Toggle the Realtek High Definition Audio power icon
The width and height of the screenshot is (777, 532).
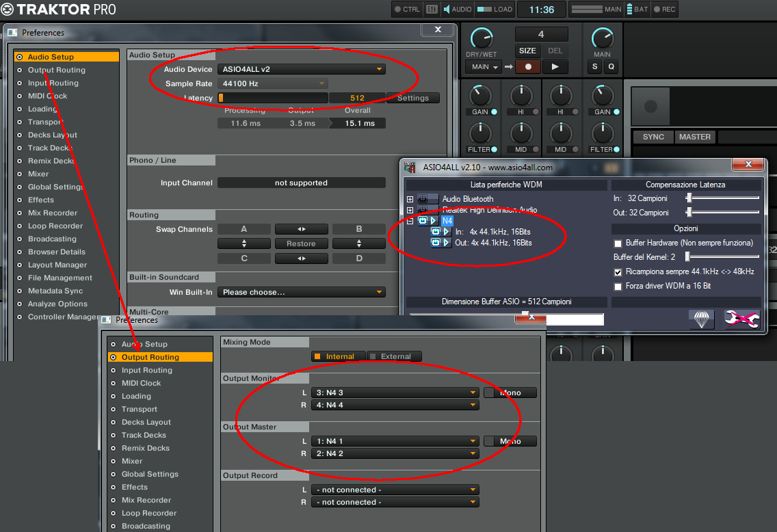pyautogui.click(x=423, y=210)
